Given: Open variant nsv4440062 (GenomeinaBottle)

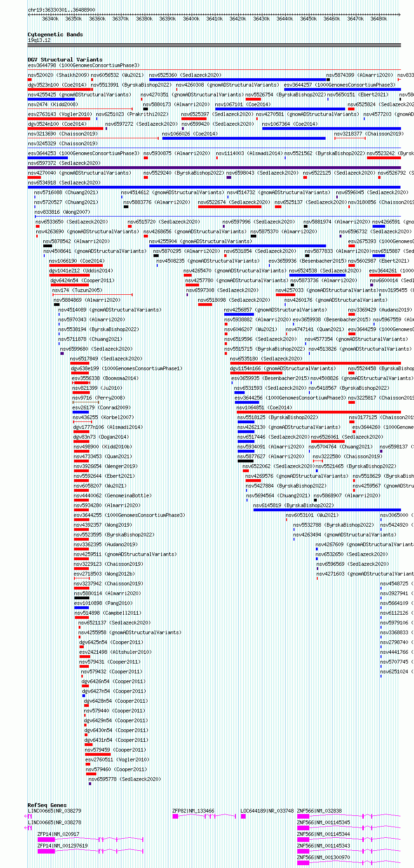Looking at the screenshot, I should point(113,495).
